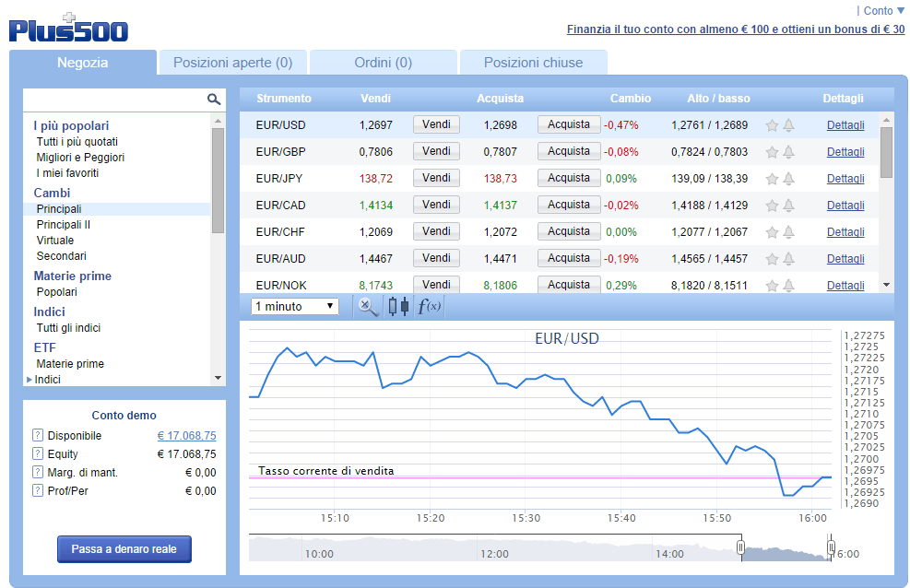The image size is (910, 588).
Task: Buy EUR/CHF with Acquista button
Action: tap(569, 231)
